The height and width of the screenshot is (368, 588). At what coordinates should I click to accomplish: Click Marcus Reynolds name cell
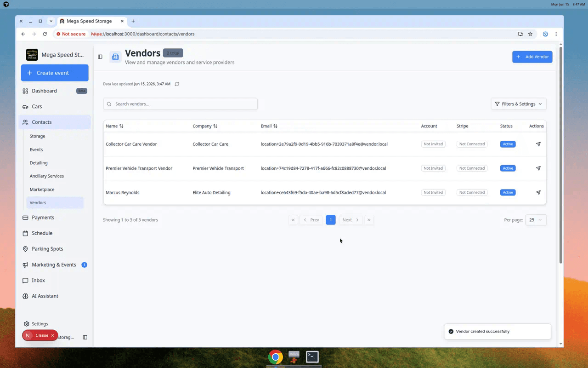pos(122,193)
